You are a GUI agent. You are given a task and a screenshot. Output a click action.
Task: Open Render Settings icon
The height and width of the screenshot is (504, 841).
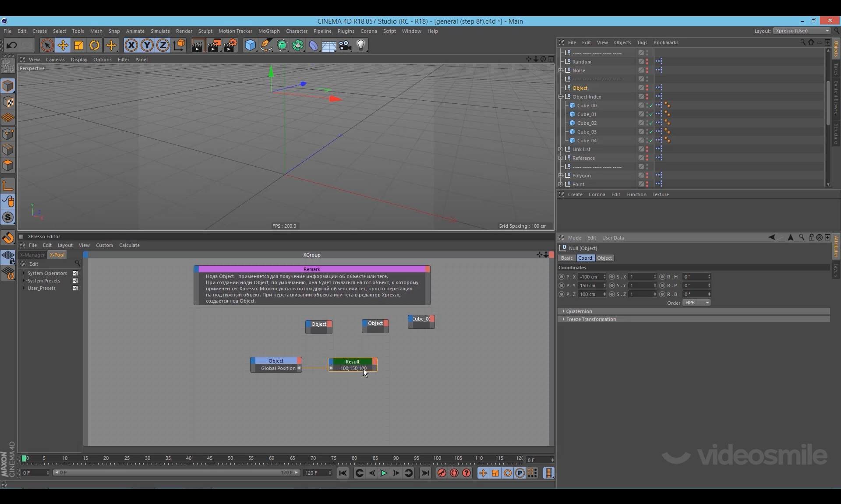coord(230,45)
